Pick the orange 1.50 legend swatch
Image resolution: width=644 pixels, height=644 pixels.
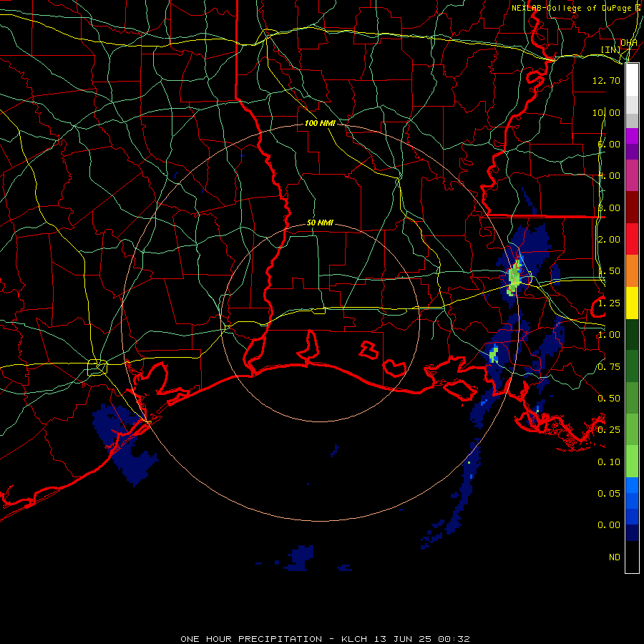[x=632, y=271]
